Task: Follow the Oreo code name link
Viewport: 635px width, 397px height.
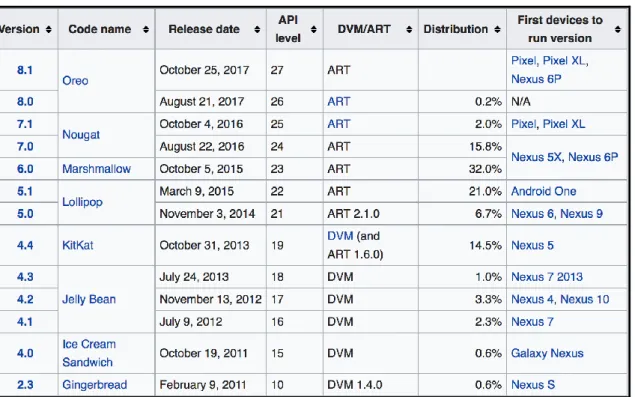Action: pos(75,81)
